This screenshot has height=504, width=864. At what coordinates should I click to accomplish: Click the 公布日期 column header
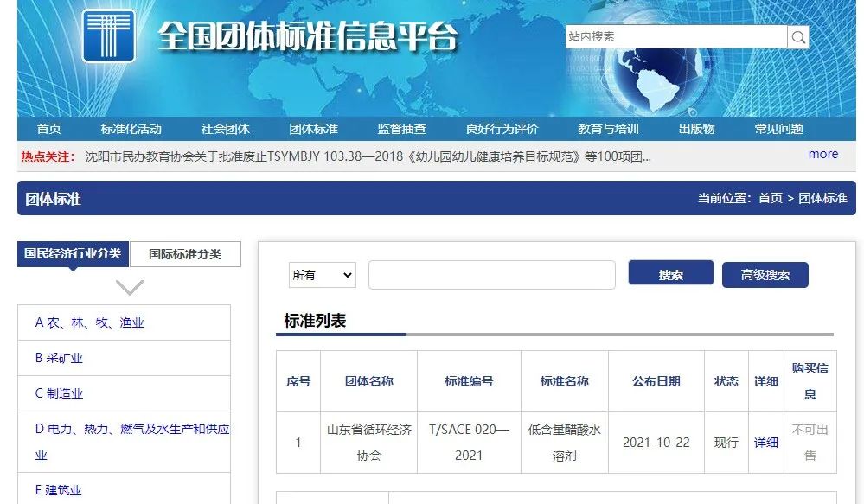[656, 381]
